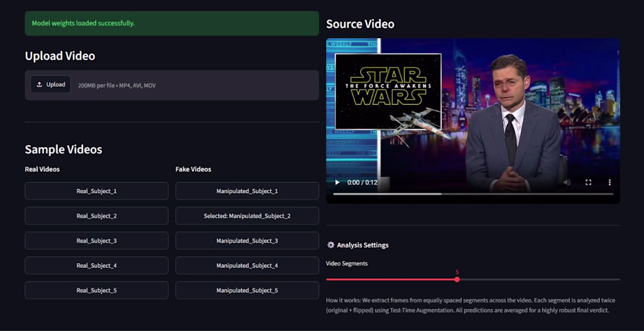Click the Upload button
Screen dimensions: 644x331
(x=50, y=84)
